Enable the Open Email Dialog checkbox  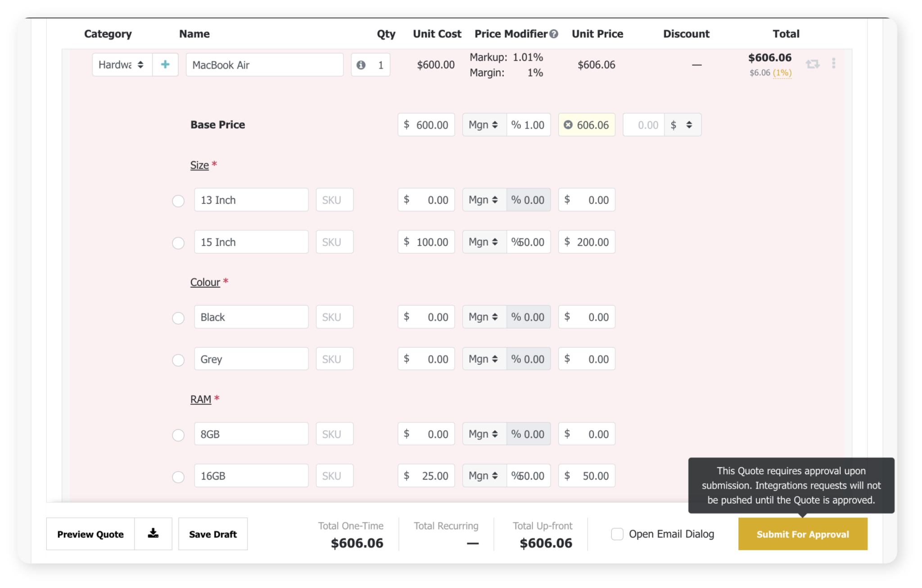tap(617, 534)
